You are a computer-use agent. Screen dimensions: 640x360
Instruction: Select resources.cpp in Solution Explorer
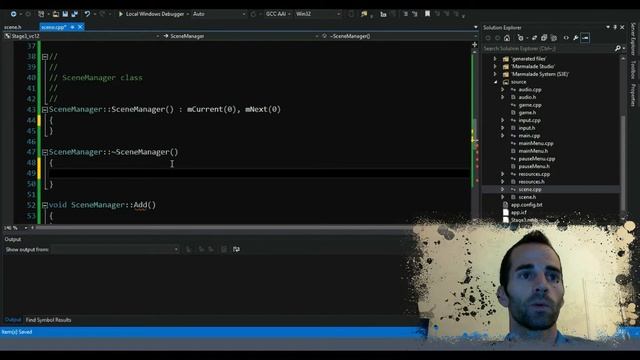point(534,174)
